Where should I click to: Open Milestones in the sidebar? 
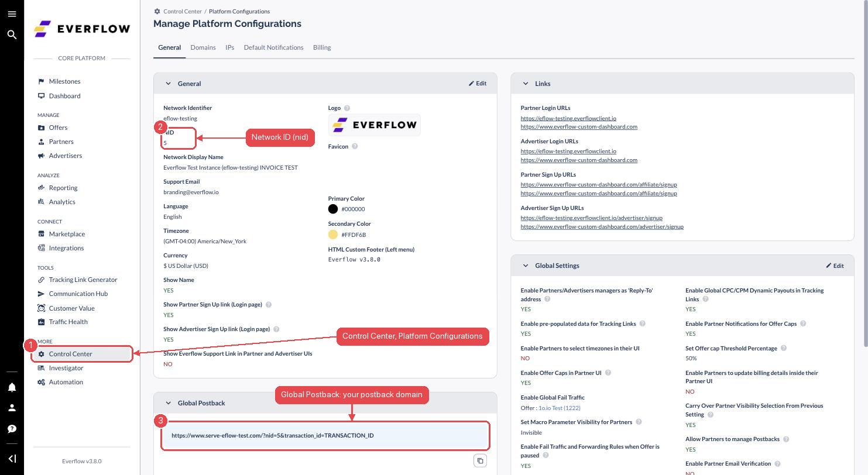(x=64, y=81)
